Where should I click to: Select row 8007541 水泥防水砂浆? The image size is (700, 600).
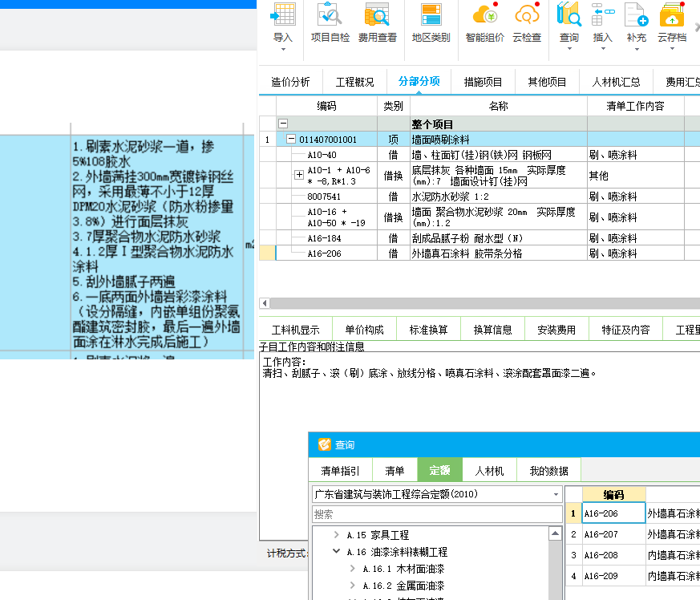[480, 197]
